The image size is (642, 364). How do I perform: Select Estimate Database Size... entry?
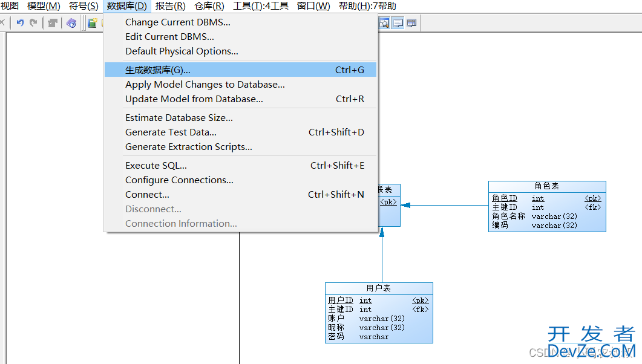[x=240, y=118]
